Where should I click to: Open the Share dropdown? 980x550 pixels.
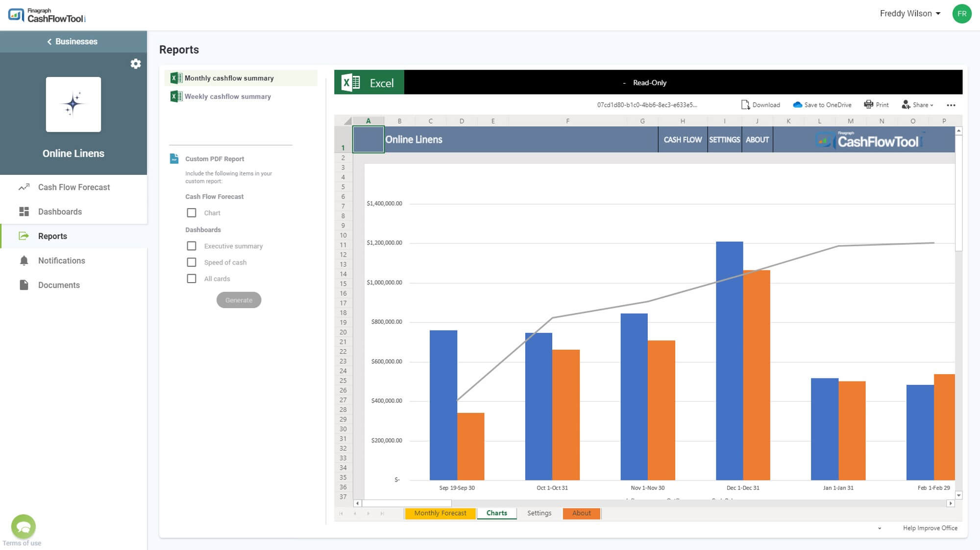(x=917, y=105)
